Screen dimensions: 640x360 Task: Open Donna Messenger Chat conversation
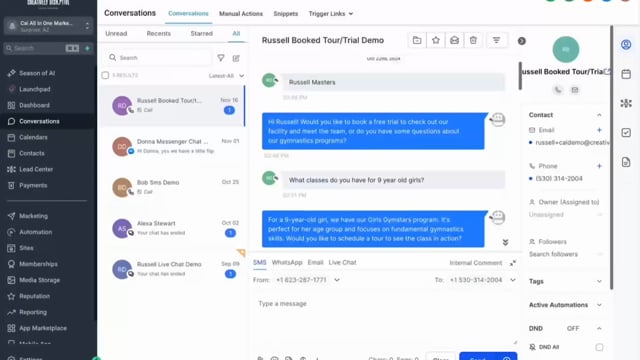[173, 147]
